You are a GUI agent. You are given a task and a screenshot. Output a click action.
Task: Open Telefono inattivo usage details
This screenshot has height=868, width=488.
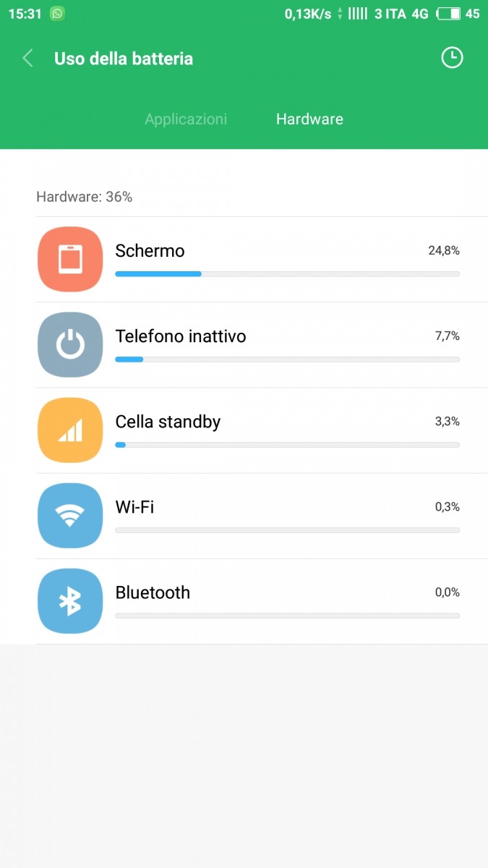point(181,336)
